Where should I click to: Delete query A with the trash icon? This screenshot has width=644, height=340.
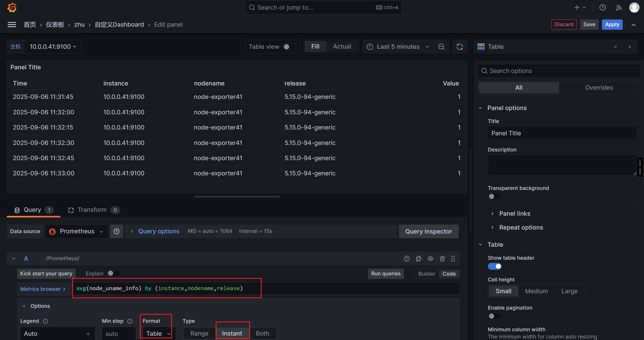point(442,259)
